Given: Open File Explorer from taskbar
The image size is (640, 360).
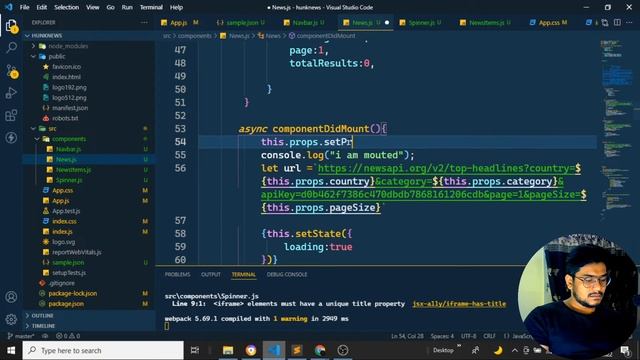Looking at the screenshot, I should 228,350.
